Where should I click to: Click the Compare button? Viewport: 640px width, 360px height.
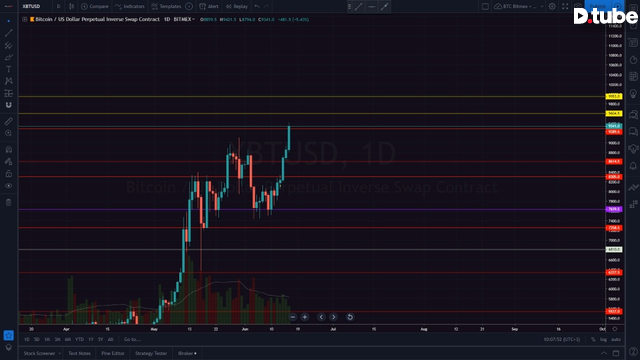coord(95,6)
